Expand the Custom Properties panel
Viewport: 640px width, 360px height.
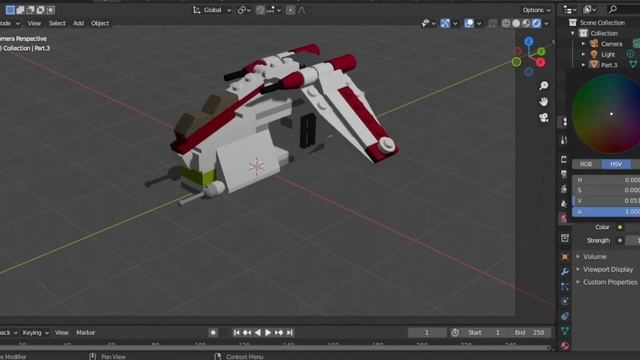pyautogui.click(x=607, y=282)
